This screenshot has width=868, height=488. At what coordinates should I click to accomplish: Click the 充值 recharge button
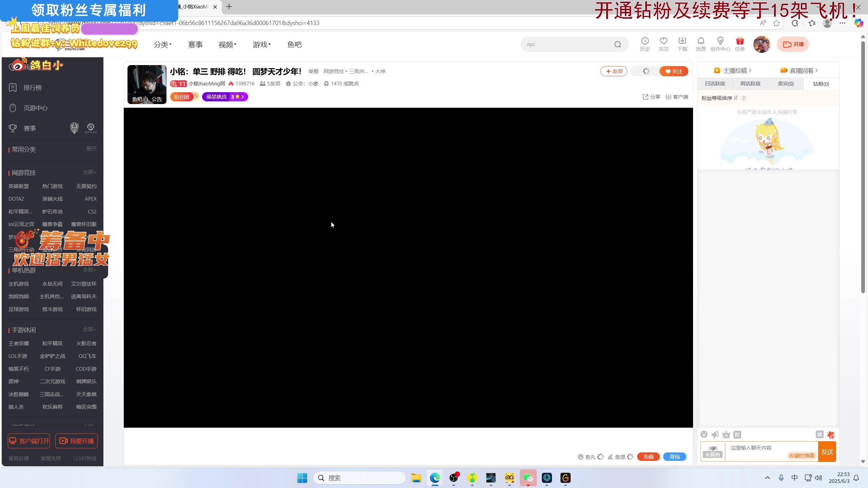(648, 457)
